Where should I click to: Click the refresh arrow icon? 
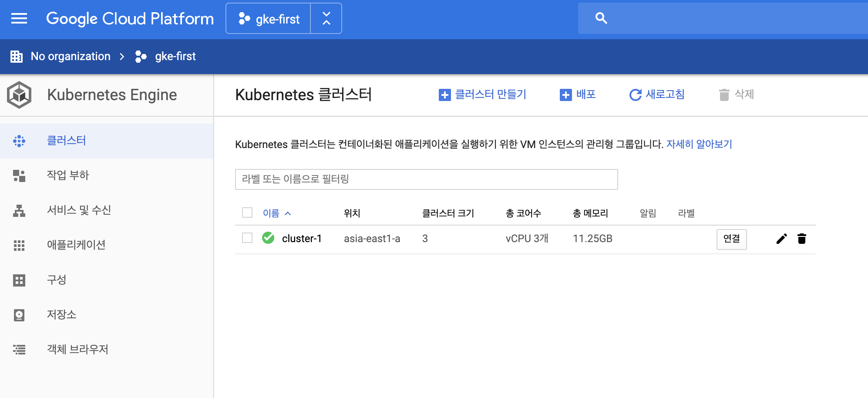point(636,94)
